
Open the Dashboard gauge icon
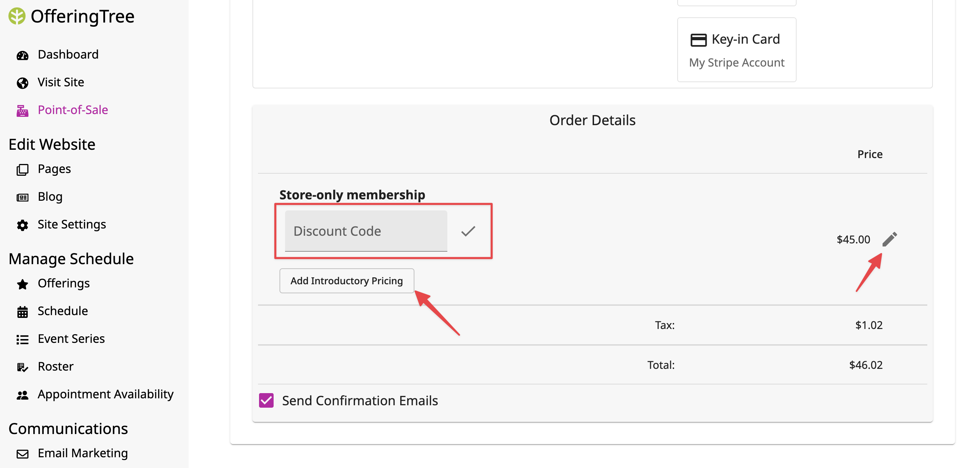23,55
